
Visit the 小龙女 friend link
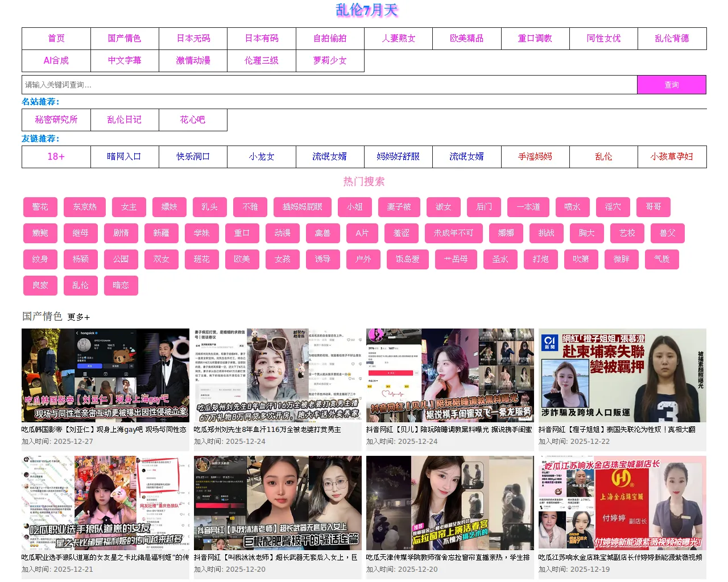(262, 157)
